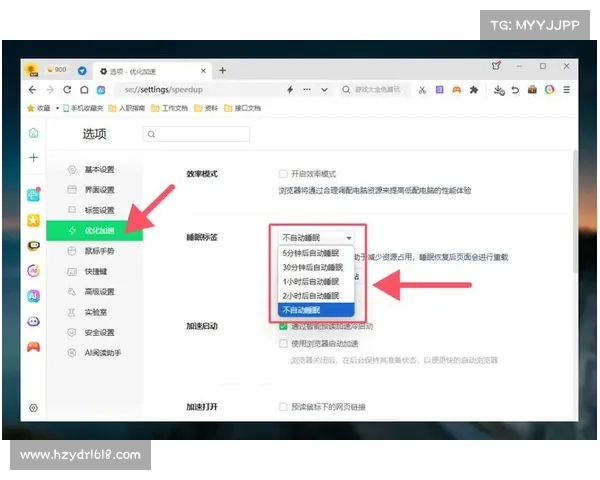Viewport: 600px width, 480px height.
Task: Go to the browser home page
Action: pos(84,89)
